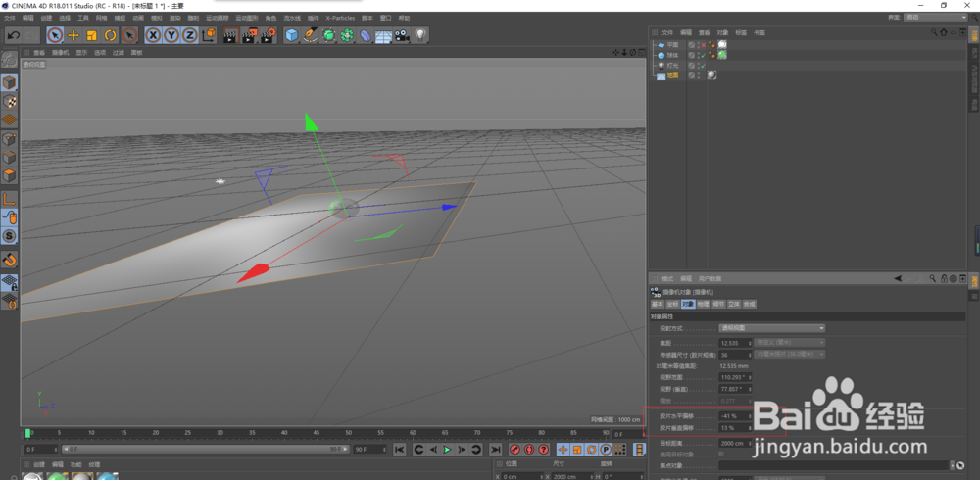This screenshot has width=980, height=480.
Task: Toggle green check enable mark of 球体
Action: (x=703, y=55)
